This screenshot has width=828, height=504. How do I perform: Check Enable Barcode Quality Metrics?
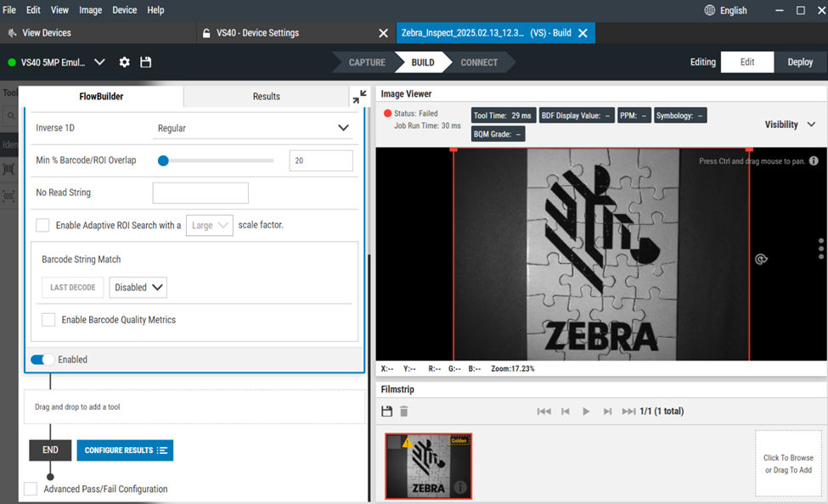point(48,320)
